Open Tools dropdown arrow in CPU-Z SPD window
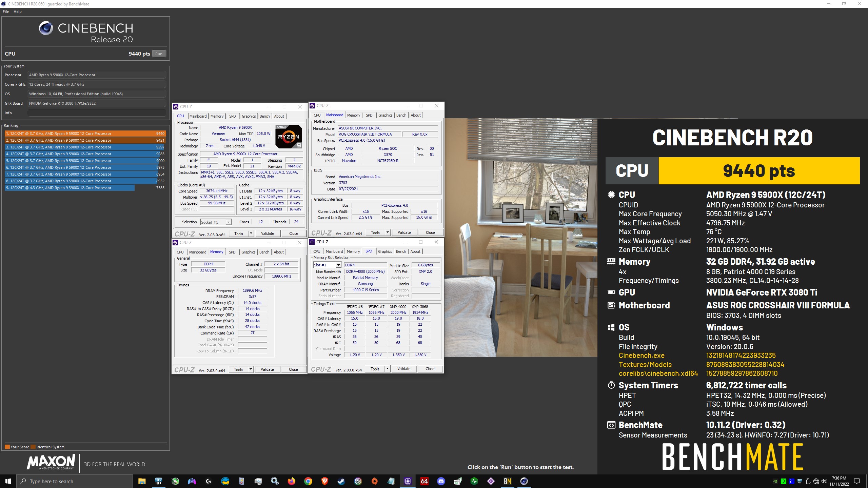 [x=387, y=369]
